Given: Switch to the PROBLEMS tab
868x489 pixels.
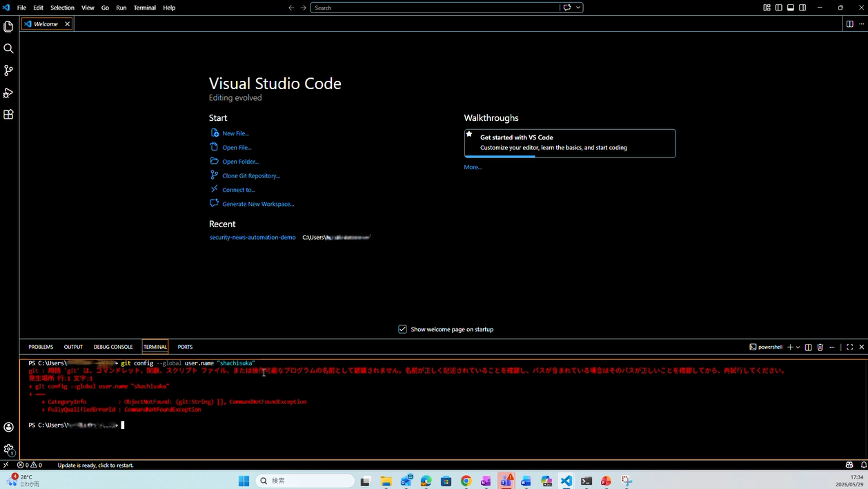Looking at the screenshot, I should point(41,347).
